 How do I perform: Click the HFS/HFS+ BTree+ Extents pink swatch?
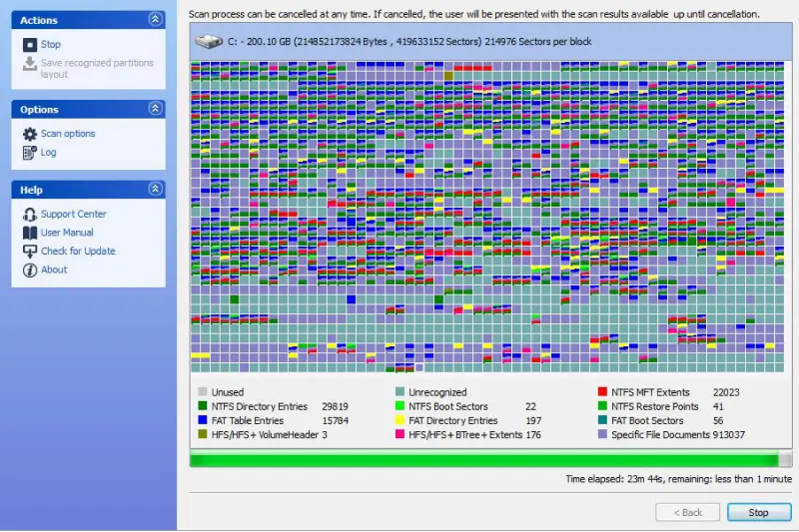[x=399, y=434]
